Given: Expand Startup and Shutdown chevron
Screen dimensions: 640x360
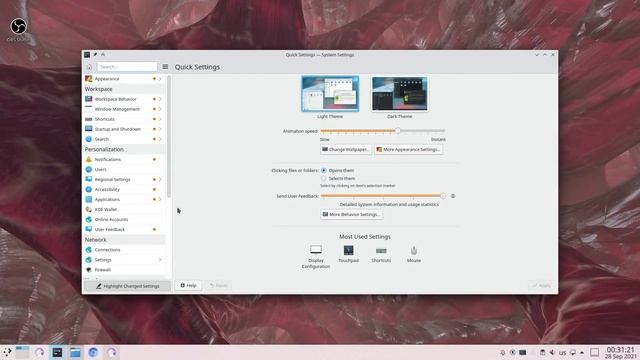Looking at the screenshot, I should pyautogui.click(x=160, y=129).
